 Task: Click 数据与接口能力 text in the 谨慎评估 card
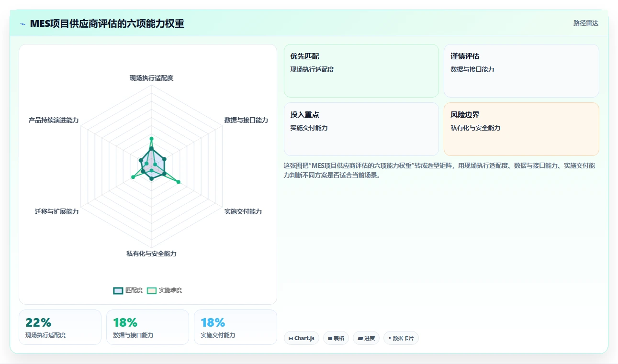coord(472,69)
